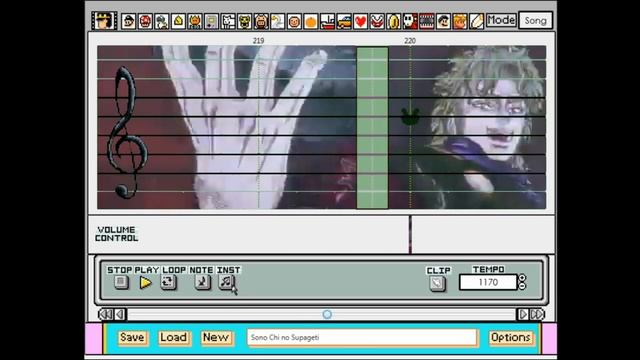640x360 pixels.
Task: Select the Luigi instrument icon
Action: point(443,21)
